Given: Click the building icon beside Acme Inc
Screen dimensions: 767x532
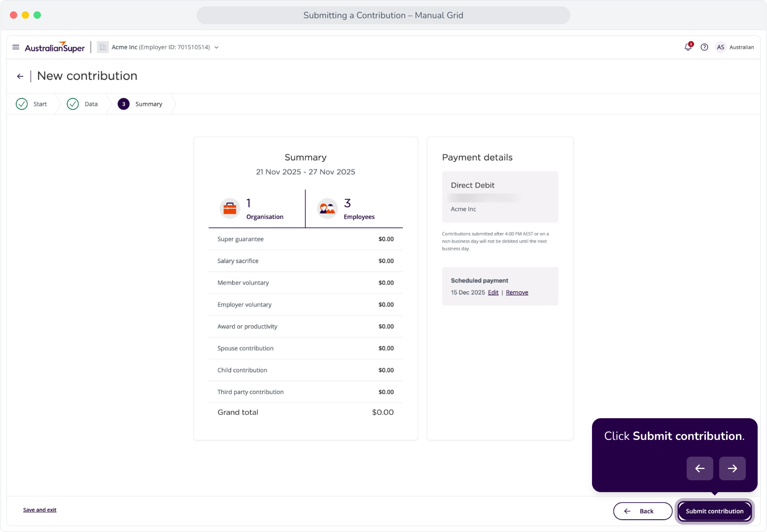Looking at the screenshot, I should 103,47.
